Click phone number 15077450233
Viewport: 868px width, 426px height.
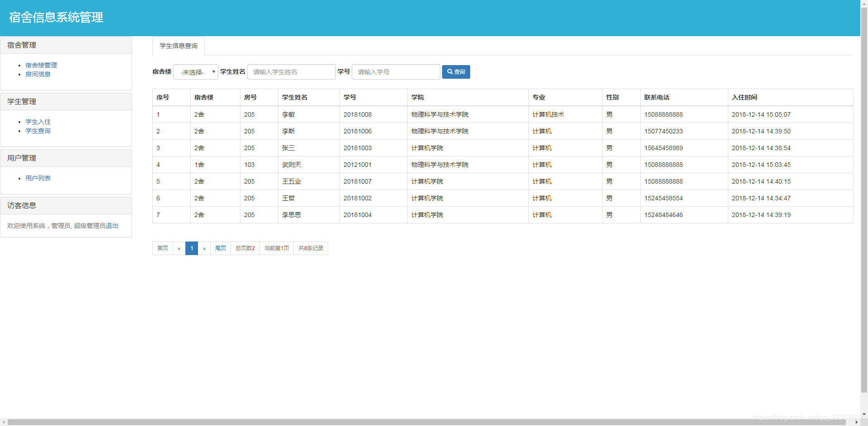[664, 131]
